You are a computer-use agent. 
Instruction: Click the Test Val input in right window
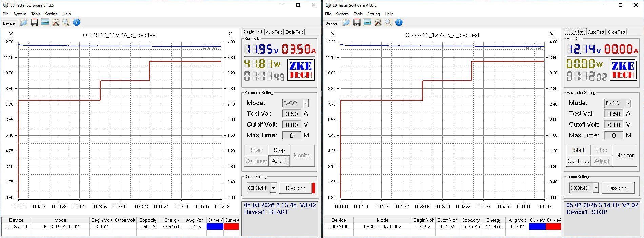point(614,114)
